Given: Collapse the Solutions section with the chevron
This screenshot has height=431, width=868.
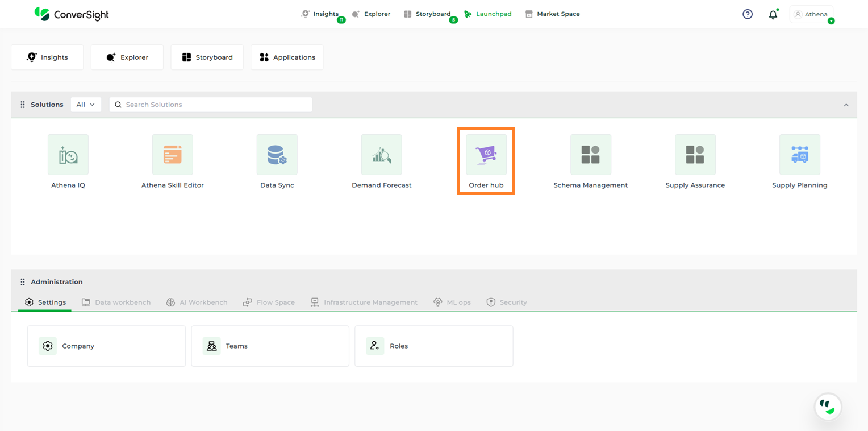Looking at the screenshot, I should click(846, 105).
